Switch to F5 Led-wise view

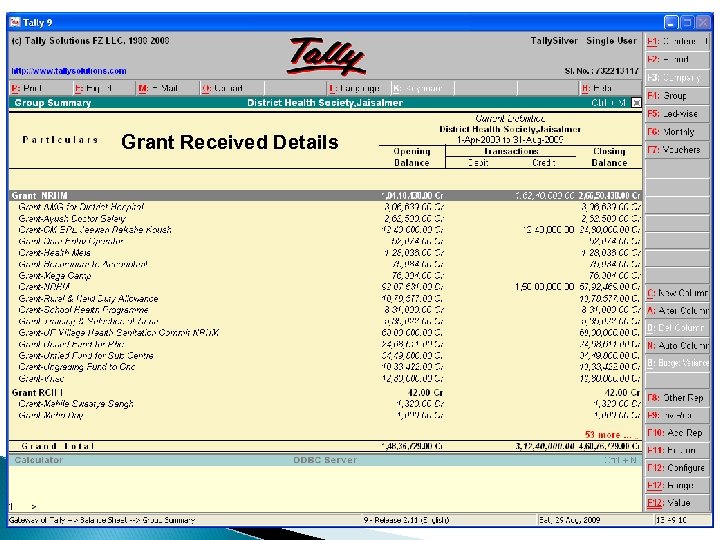coord(677,113)
